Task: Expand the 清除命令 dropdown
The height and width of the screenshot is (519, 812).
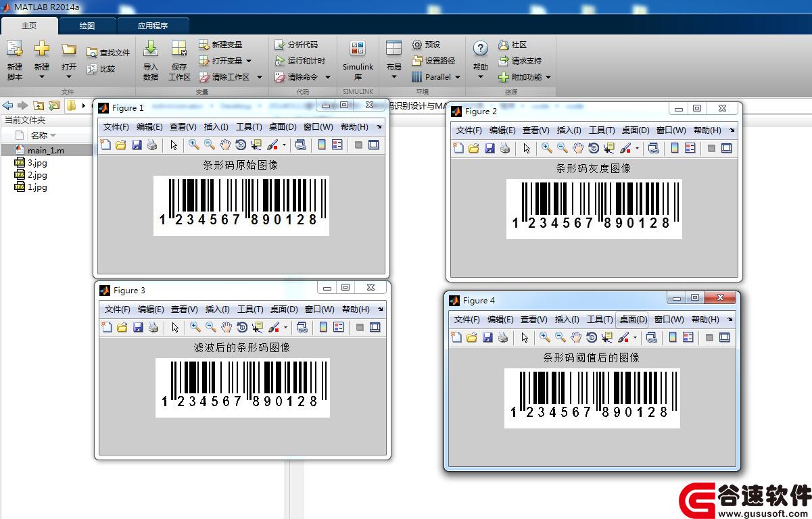Action: (x=328, y=77)
